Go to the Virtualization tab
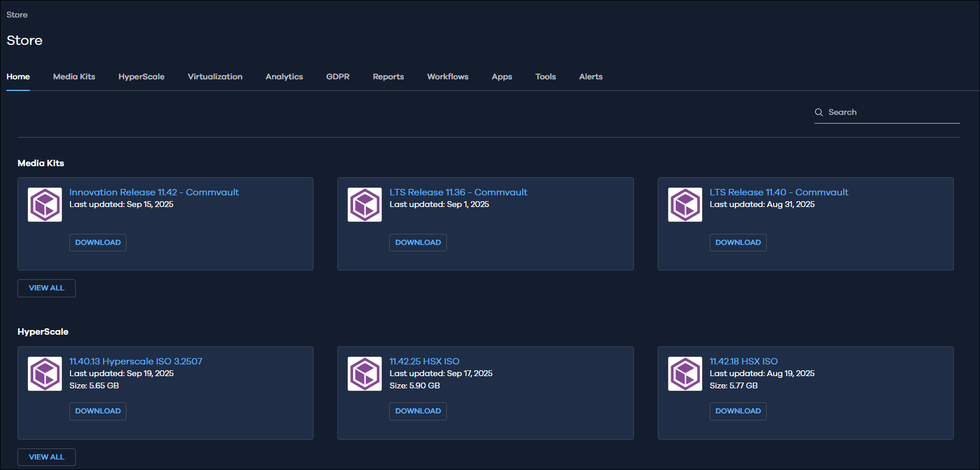The image size is (980, 470). click(x=215, y=77)
